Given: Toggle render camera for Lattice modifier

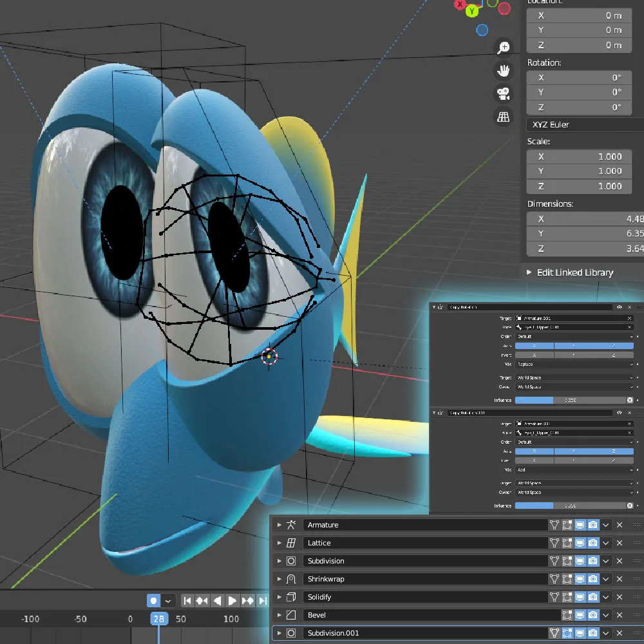Looking at the screenshot, I should [593, 543].
